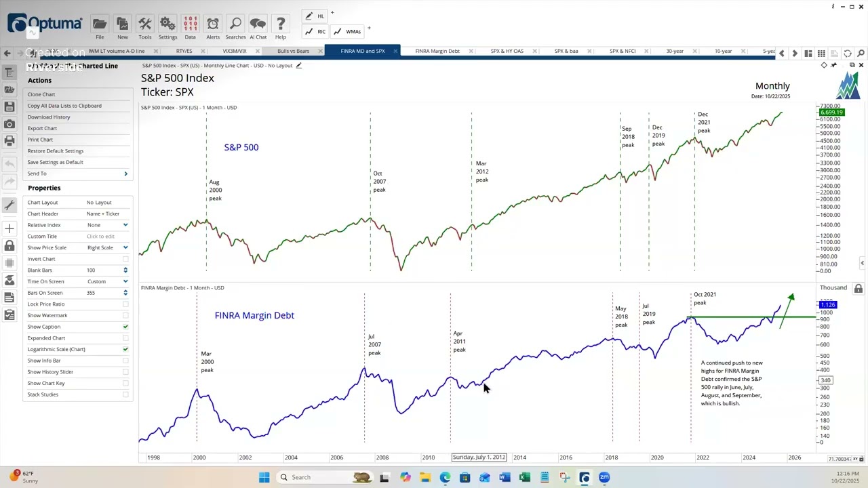Click the plus add icon in left sidebar
This screenshot has width=868, height=488.
point(9,228)
